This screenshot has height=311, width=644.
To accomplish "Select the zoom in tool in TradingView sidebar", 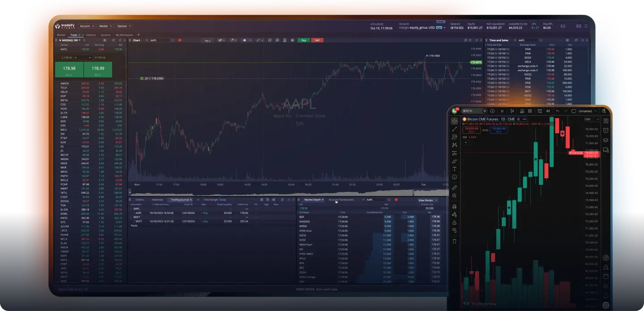I will click(x=454, y=196).
